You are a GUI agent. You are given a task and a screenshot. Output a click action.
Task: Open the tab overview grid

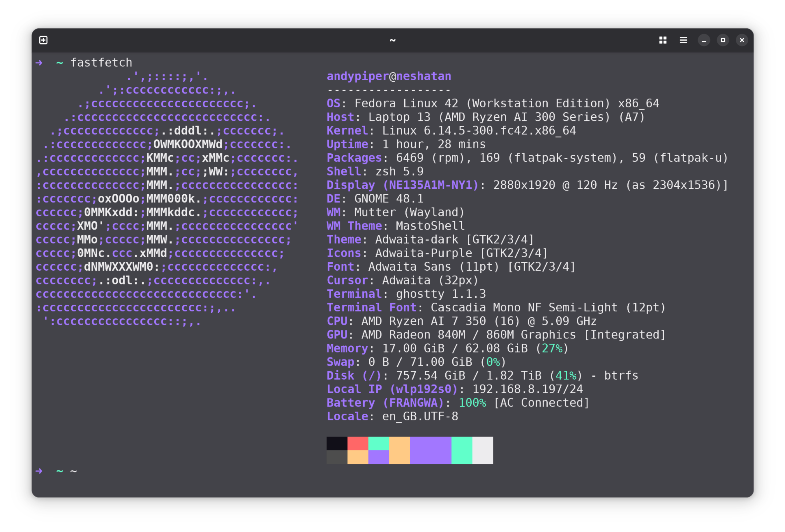pos(663,40)
